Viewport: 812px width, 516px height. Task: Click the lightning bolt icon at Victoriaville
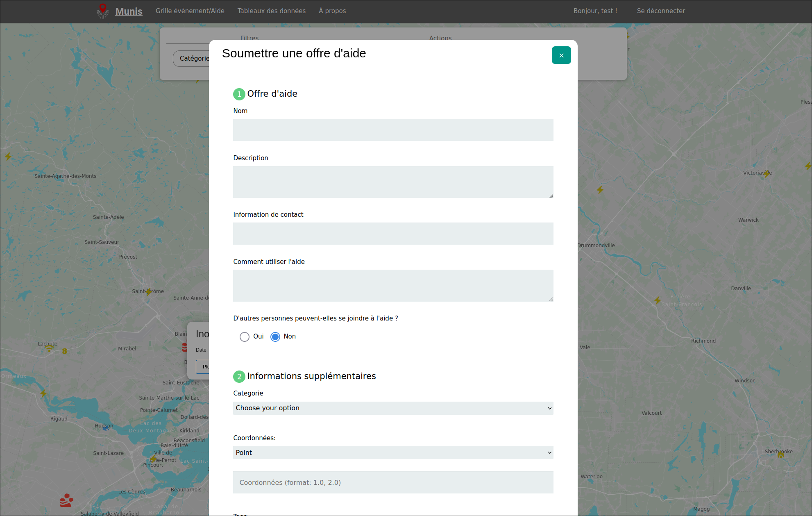coord(766,173)
